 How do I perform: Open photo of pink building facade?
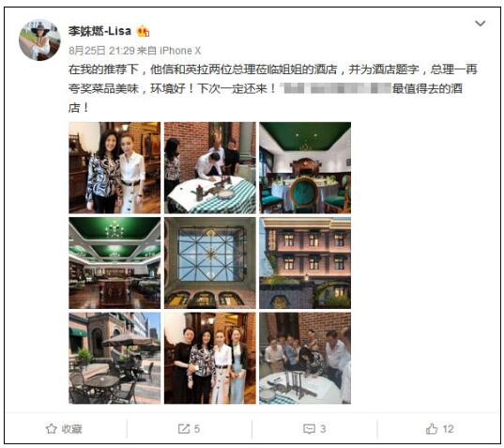305,263
